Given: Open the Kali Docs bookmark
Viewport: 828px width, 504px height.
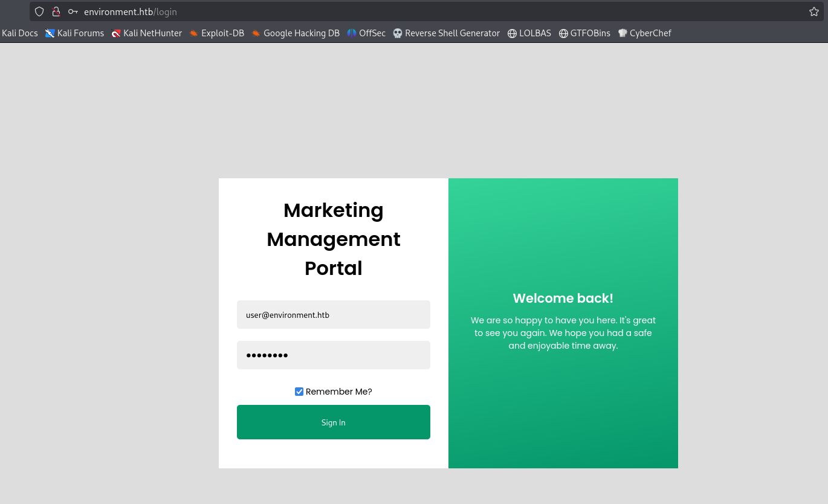Looking at the screenshot, I should coord(19,33).
